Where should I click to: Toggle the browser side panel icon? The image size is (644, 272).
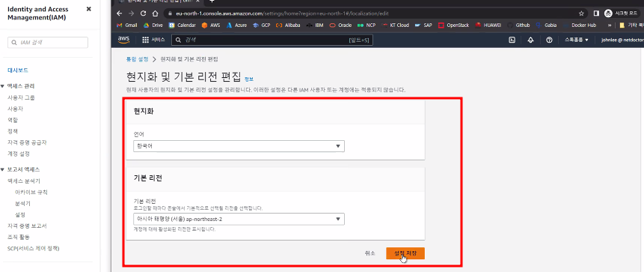coord(596,13)
